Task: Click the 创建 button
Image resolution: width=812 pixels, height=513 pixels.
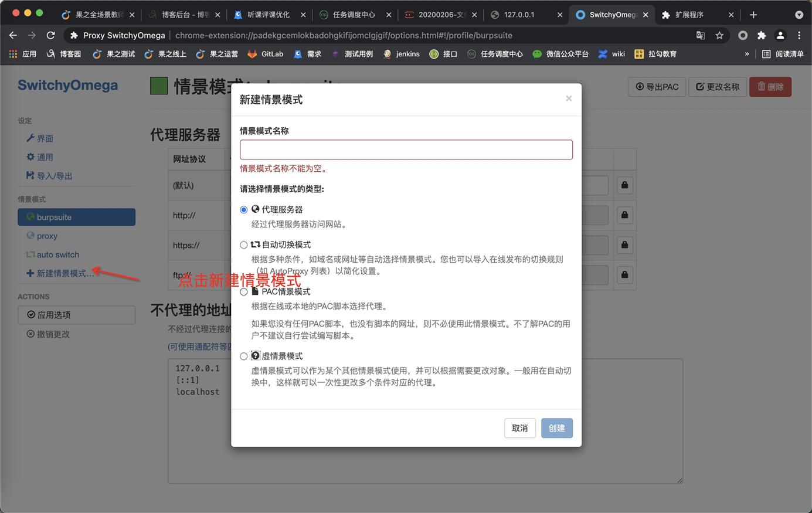Action: click(556, 428)
